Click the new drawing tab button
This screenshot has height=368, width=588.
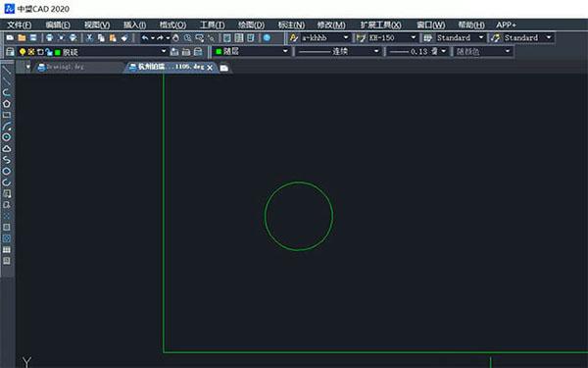point(223,68)
